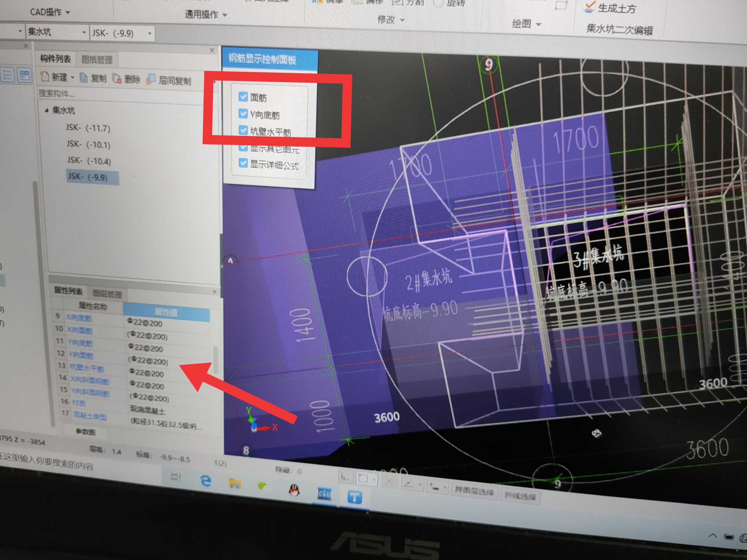
Task: Click the 钢筋显示控制面板 title bar
Action: pyautogui.click(x=270, y=60)
